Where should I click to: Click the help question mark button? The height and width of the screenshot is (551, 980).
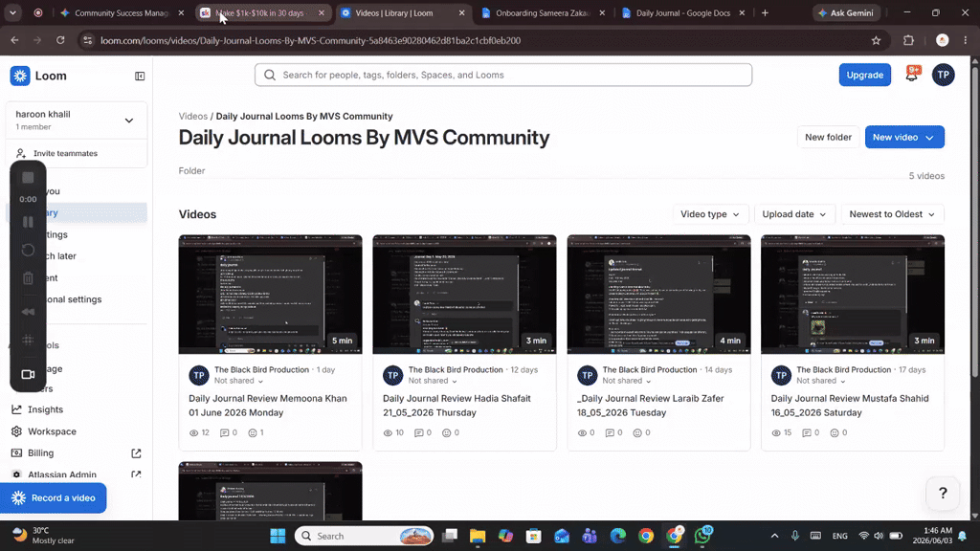pos(943,494)
